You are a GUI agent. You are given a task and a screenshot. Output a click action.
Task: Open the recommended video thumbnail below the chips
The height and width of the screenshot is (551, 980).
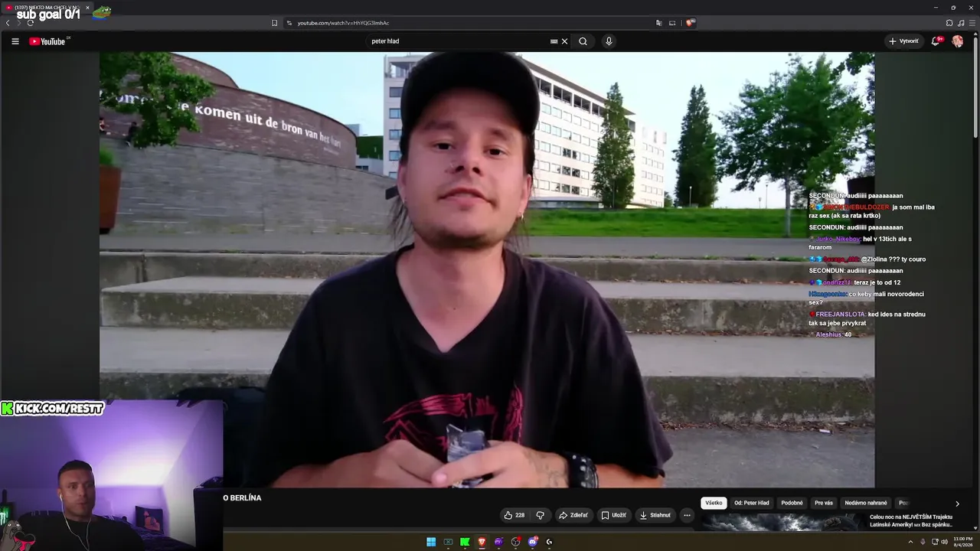[782, 522]
